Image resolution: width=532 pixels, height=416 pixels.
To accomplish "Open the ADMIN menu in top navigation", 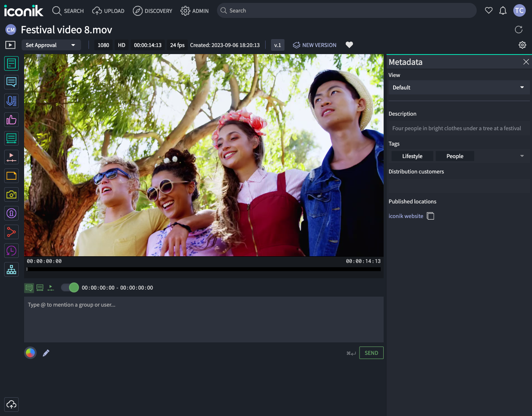I will [195, 11].
